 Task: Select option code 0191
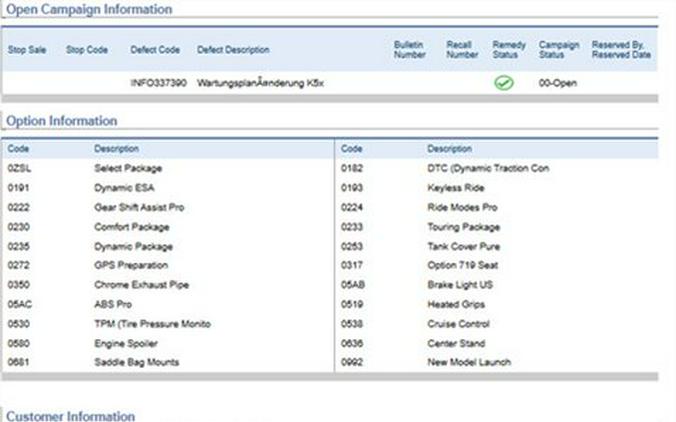click(19, 188)
